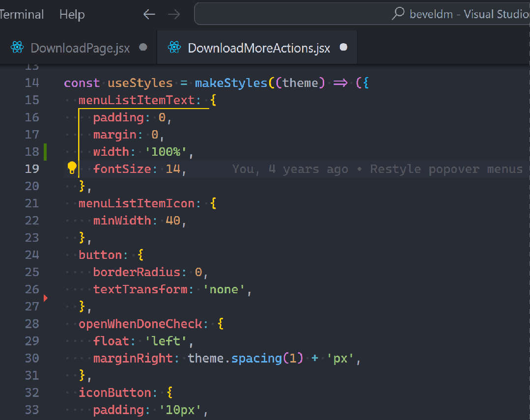Click the 'none' textTransform value

224,289
